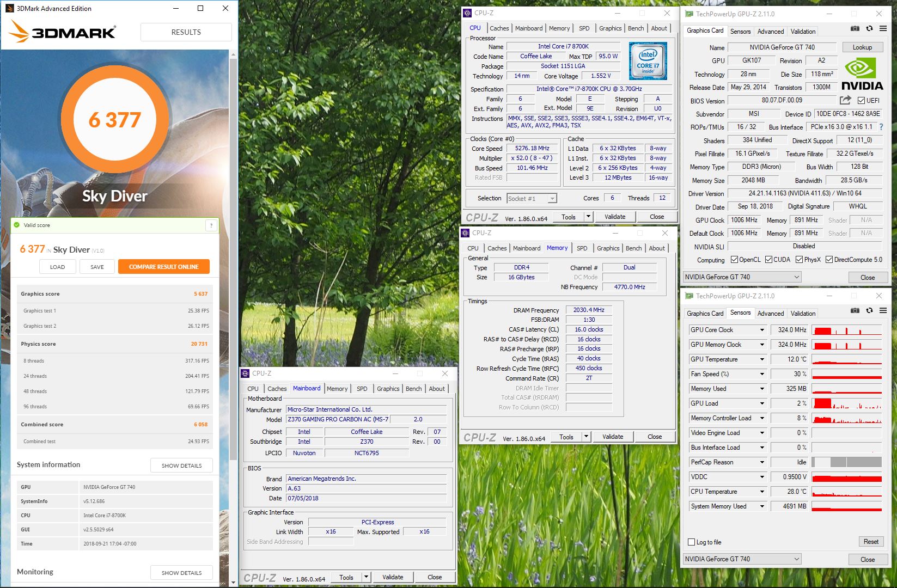Open the Fan Speed (%) sensor dropdown
Screen dimensions: 897x588
coord(762,374)
